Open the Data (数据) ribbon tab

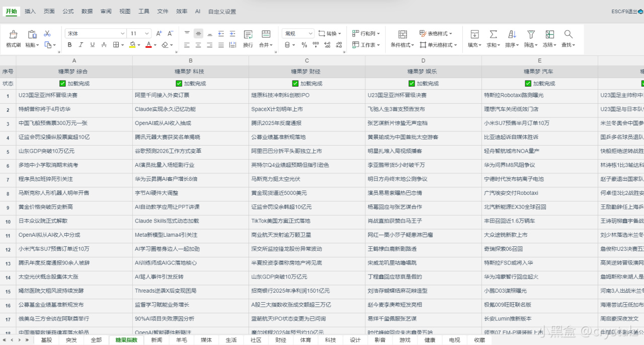[87, 11]
